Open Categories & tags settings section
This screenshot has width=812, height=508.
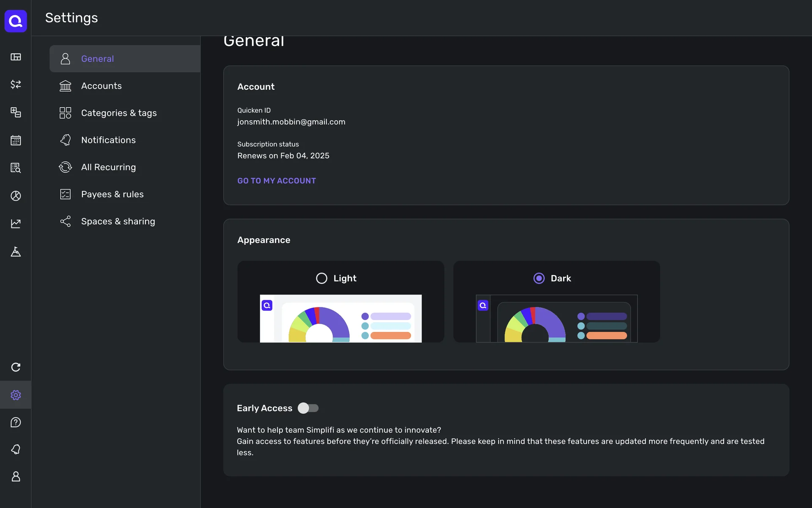tap(118, 113)
